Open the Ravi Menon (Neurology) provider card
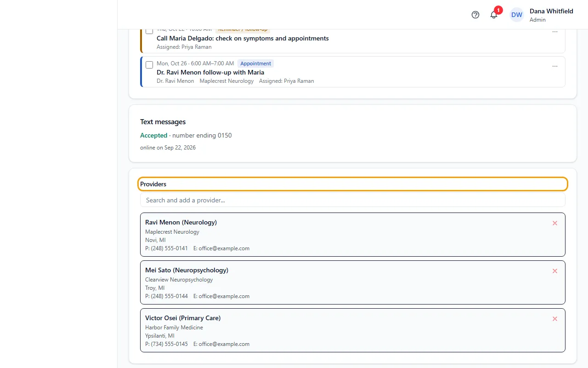The width and height of the screenshot is (588, 368). [353, 235]
